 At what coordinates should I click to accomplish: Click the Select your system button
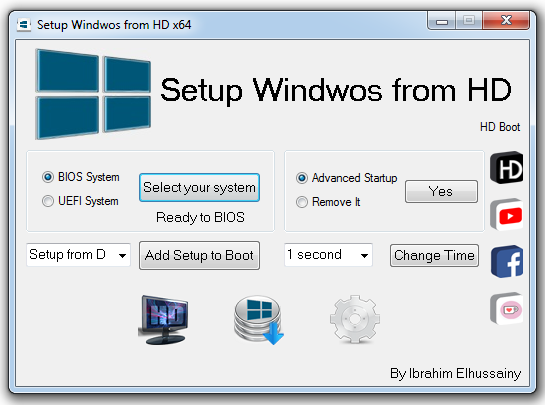(199, 188)
